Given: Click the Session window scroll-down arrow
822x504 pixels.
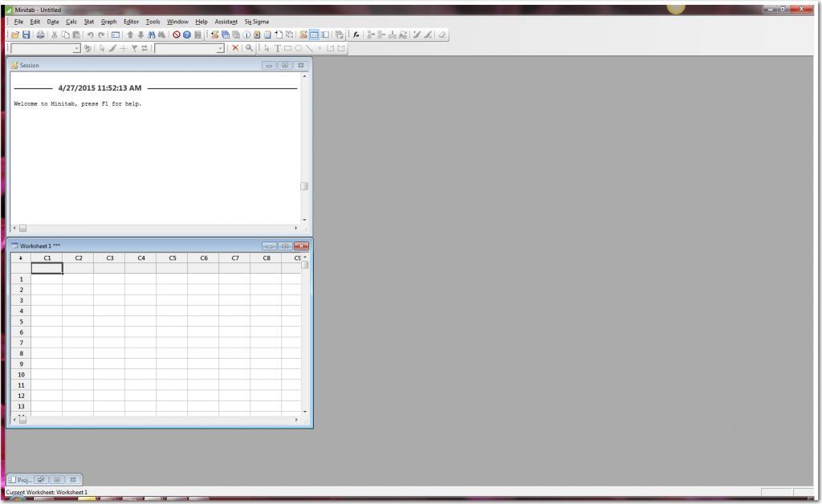Looking at the screenshot, I should pos(304,220).
